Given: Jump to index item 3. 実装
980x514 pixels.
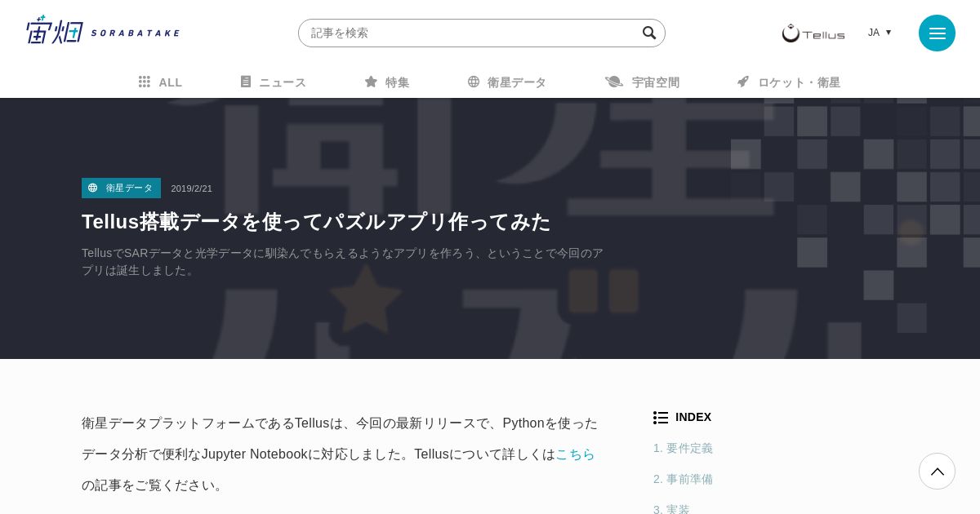Looking at the screenshot, I should click(671, 509).
